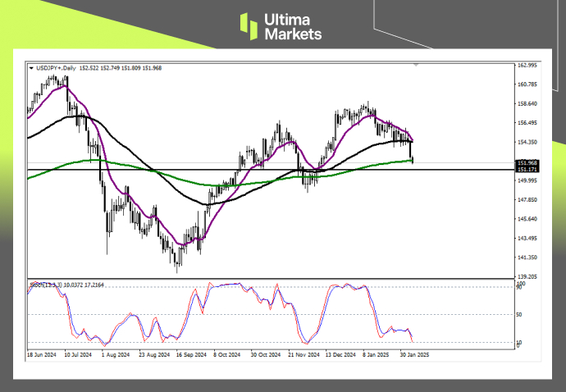Click the Ultima Markets logo icon
Image resolution: width=566 pixels, height=392 pixels.
point(249,25)
